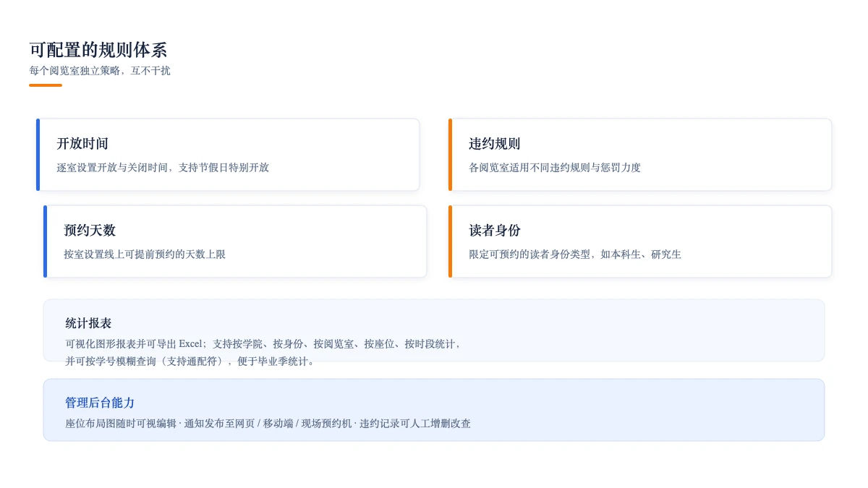This screenshot has width=868, height=488.
Task: Select the 统计报表 heading
Action: (x=88, y=323)
